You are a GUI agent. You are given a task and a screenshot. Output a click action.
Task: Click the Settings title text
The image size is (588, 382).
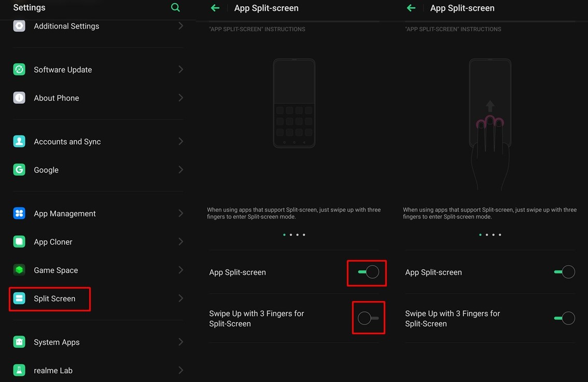(x=29, y=7)
